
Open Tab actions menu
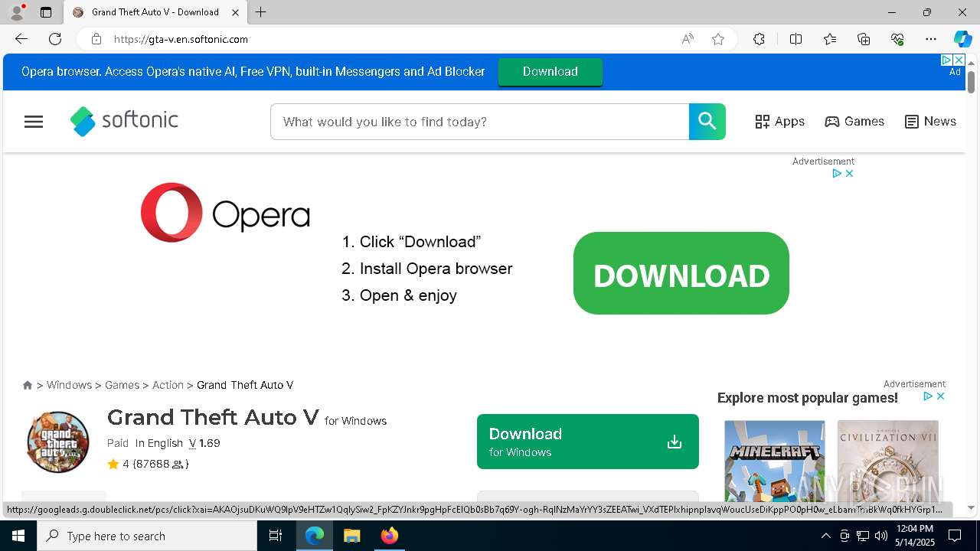tap(46, 12)
